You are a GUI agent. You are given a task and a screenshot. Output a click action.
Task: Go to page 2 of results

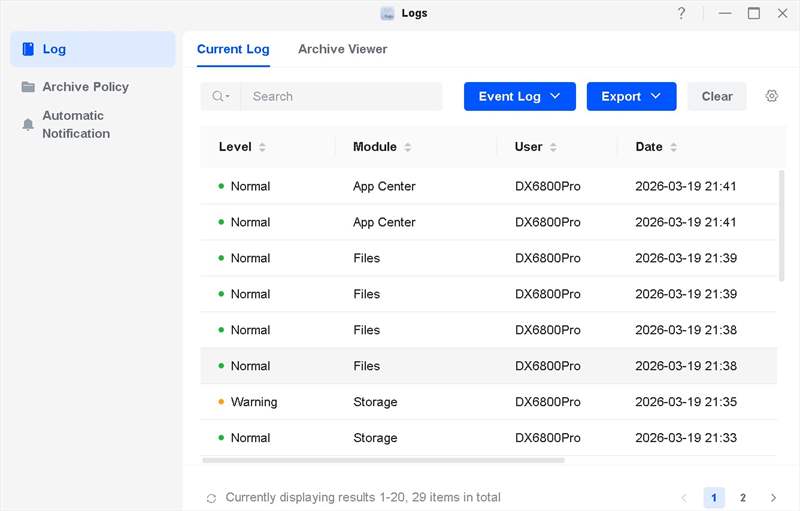[x=743, y=497]
